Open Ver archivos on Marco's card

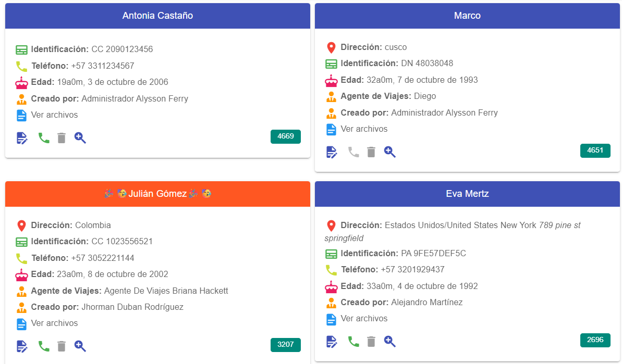pyautogui.click(x=364, y=129)
